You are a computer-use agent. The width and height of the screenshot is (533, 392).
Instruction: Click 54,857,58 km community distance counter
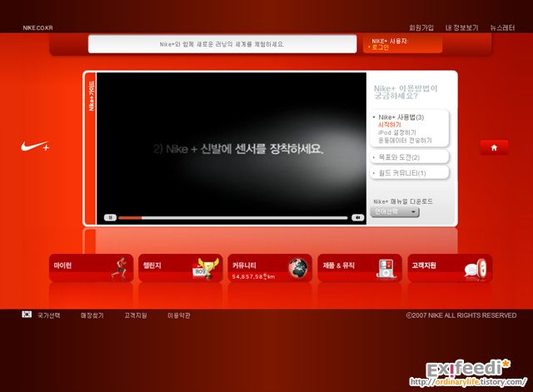coord(253,276)
